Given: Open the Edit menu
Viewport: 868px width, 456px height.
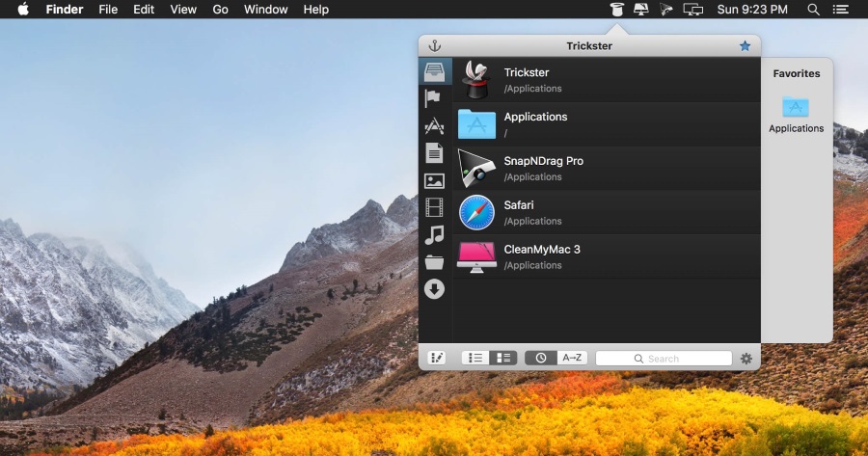Looking at the screenshot, I should click(x=144, y=10).
